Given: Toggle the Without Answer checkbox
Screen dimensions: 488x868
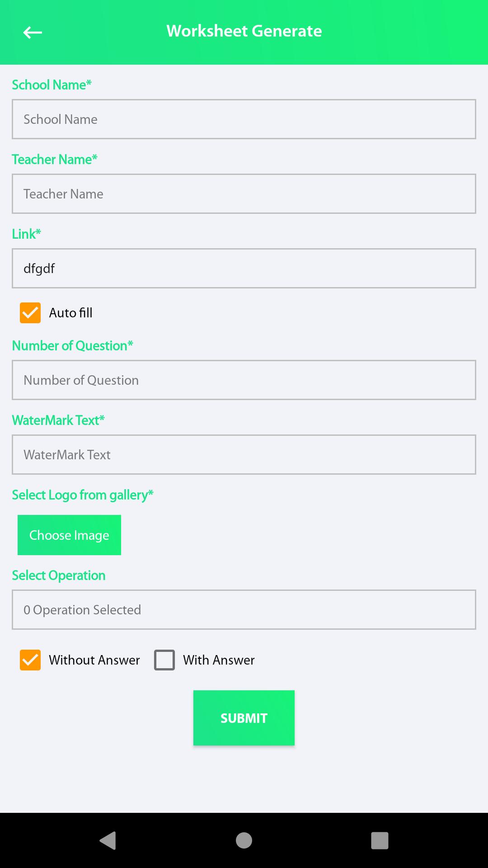Looking at the screenshot, I should point(30,660).
